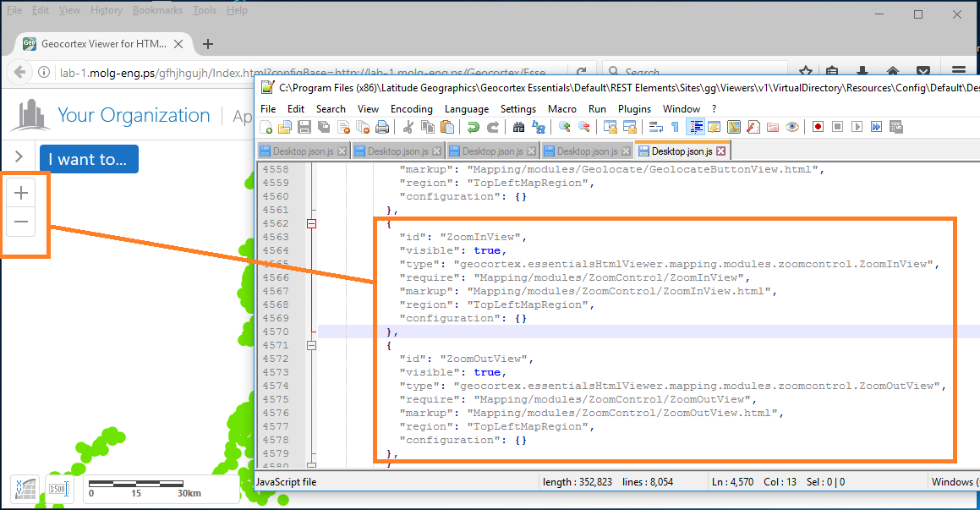Print the document with the printer icon
980x510 pixels.
[382, 128]
